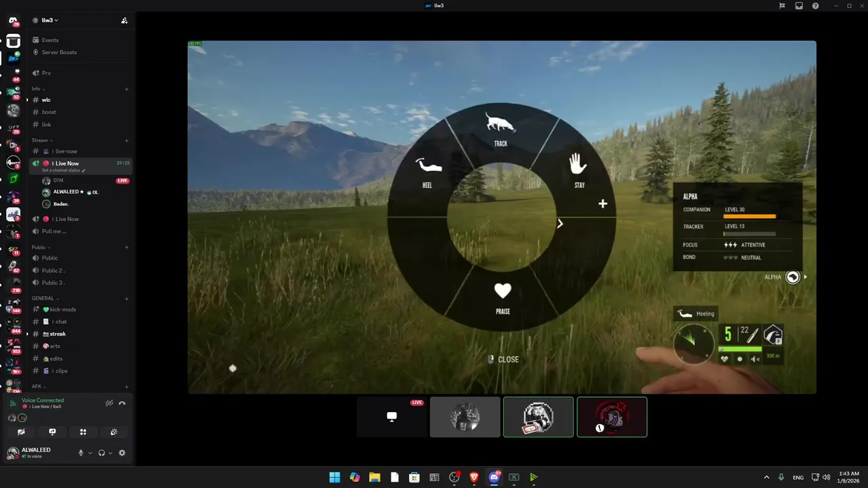The height and width of the screenshot is (488, 868).
Task: Open the headphone output options arrow
Action: pyautogui.click(x=111, y=453)
